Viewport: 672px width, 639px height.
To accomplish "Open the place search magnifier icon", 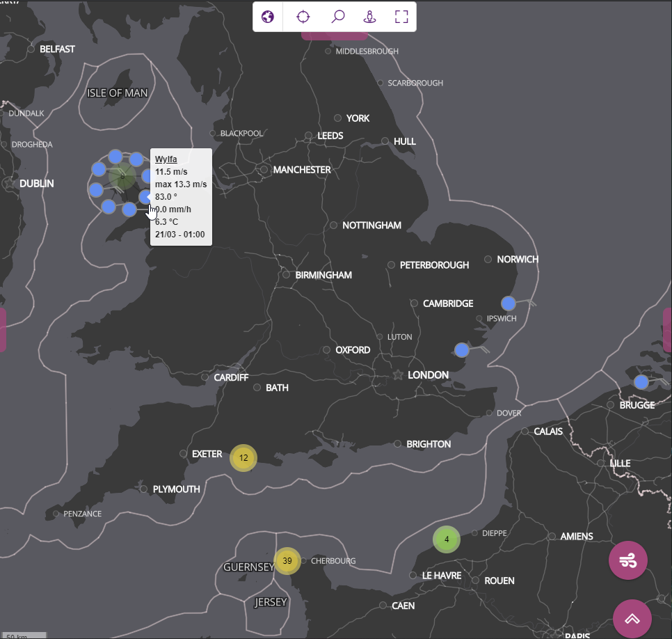I will pyautogui.click(x=337, y=17).
